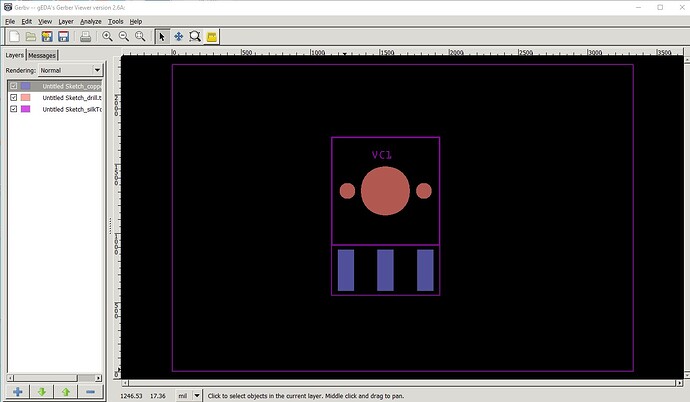Toggle visibility of the copper layer

(13, 86)
